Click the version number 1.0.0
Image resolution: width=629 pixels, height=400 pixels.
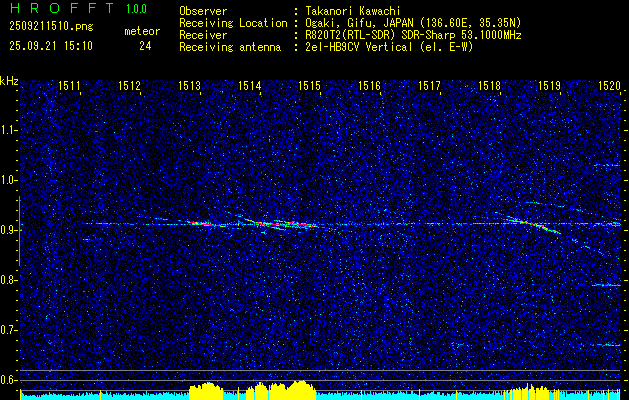point(136,8)
